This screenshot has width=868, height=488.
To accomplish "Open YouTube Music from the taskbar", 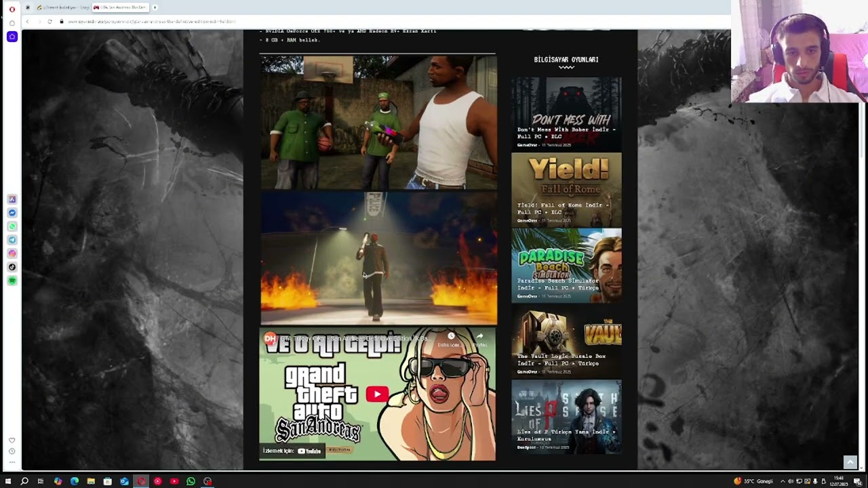I will (x=157, y=481).
